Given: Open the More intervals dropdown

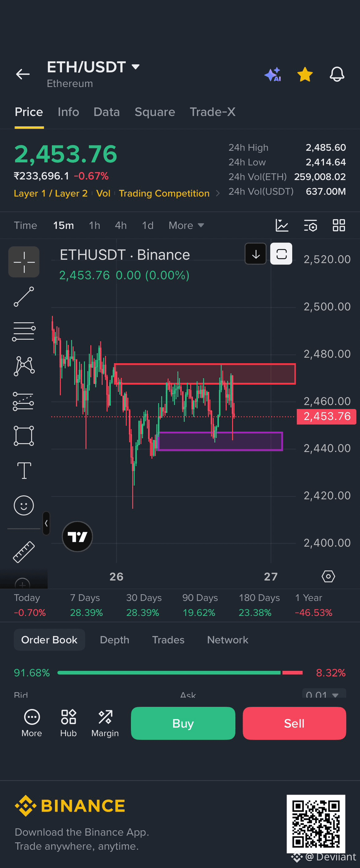Looking at the screenshot, I should (x=186, y=225).
